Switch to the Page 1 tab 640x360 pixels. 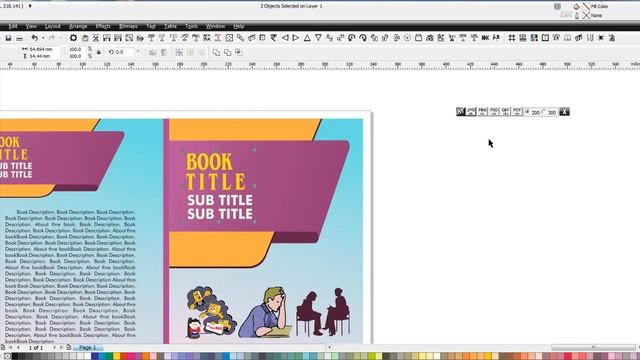87,347
